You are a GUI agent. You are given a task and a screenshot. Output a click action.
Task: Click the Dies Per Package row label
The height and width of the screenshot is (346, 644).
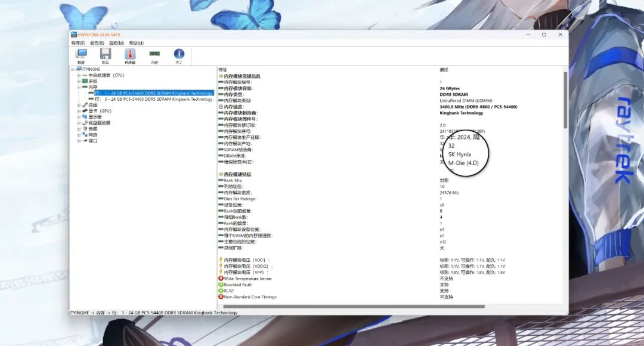[240, 199]
